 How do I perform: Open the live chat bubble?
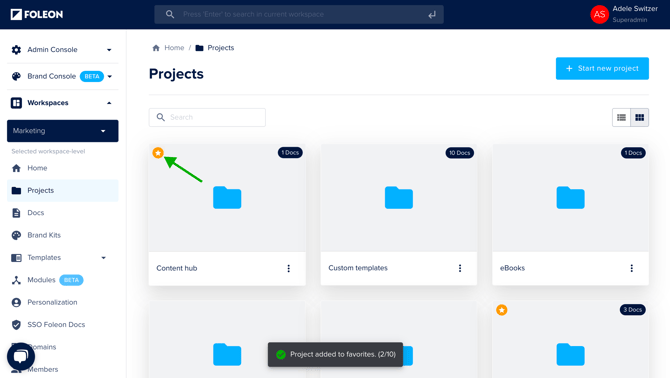point(21,356)
